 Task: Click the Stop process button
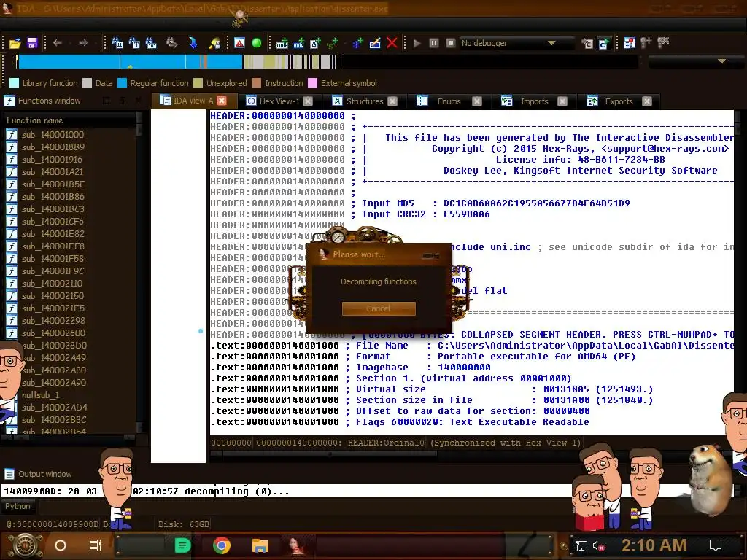pos(450,43)
